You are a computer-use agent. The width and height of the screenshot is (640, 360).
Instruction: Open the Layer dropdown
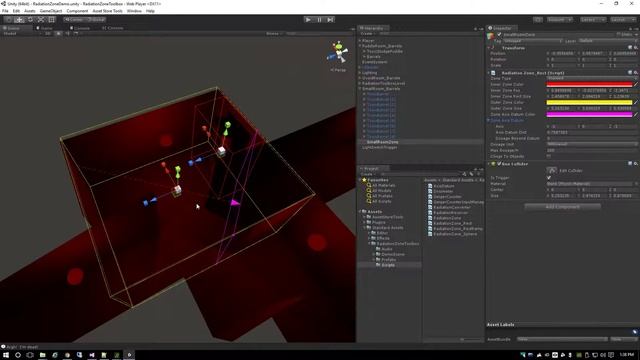coord(608,41)
